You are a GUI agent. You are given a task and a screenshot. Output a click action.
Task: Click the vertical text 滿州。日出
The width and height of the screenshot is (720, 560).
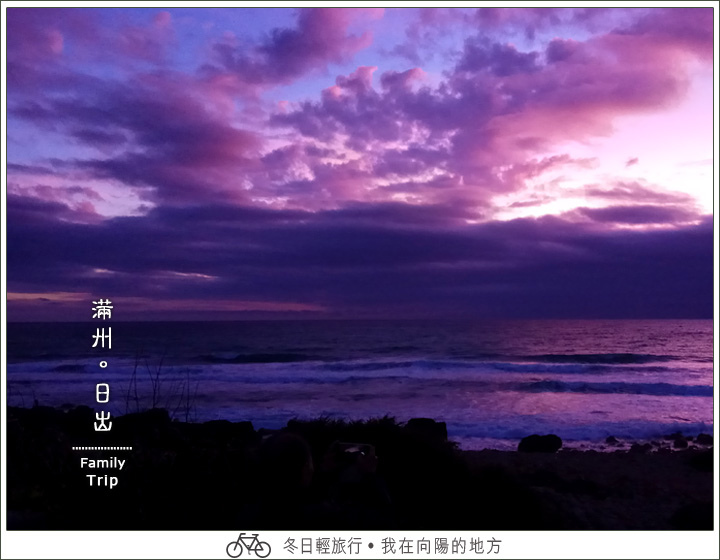(102, 365)
